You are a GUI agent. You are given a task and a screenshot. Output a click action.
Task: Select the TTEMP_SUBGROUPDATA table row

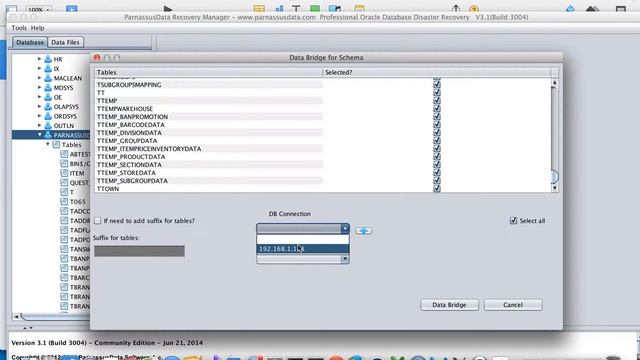point(209,180)
